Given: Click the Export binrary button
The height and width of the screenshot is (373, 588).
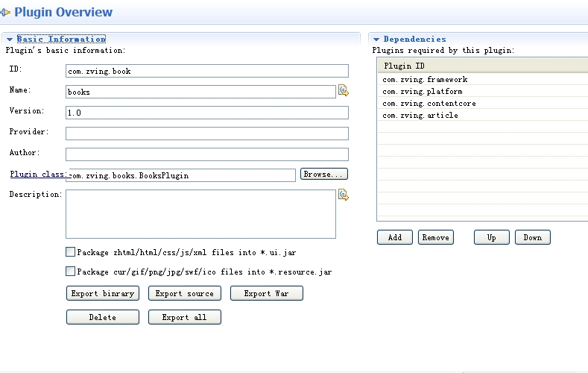Looking at the screenshot, I should pos(102,293).
